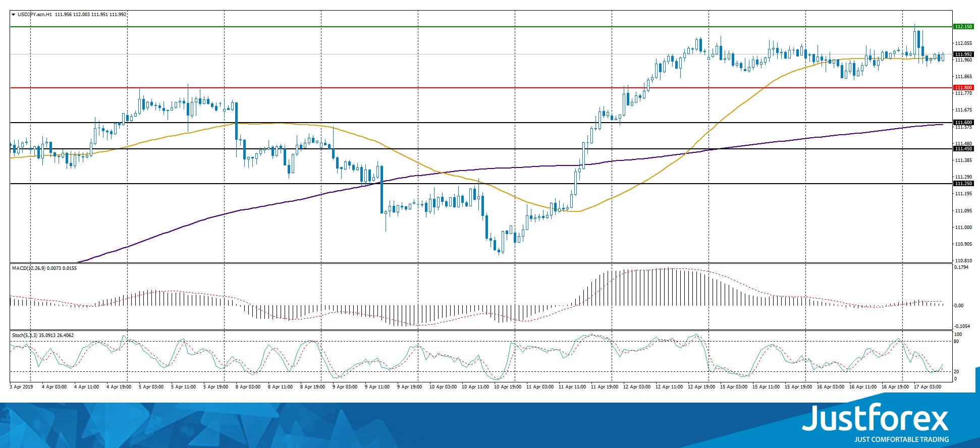Viewport: 980px width, 448px height.
Task: Select the black 111.600 level label
Action: [x=963, y=123]
